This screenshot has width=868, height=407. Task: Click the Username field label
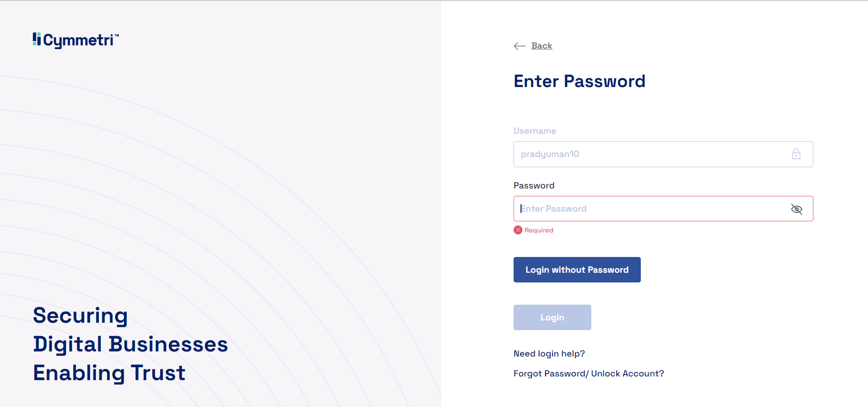pyautogui.click(x=534, y=131)
